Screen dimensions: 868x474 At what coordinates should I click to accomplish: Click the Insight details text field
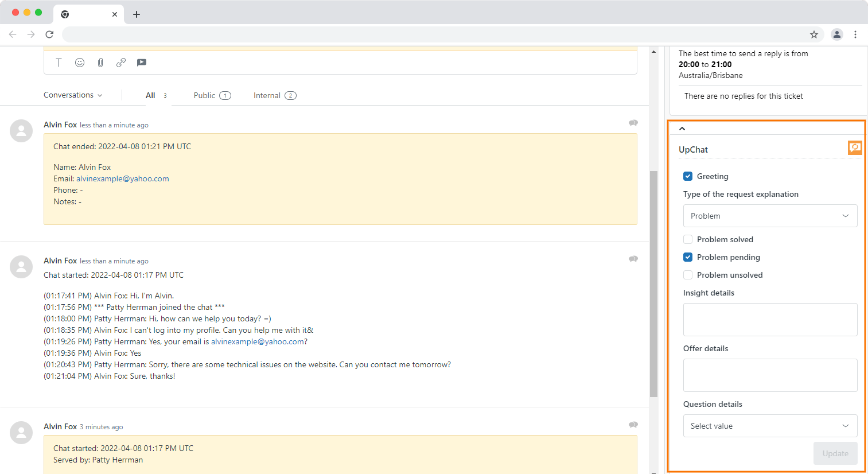[770, 320]
